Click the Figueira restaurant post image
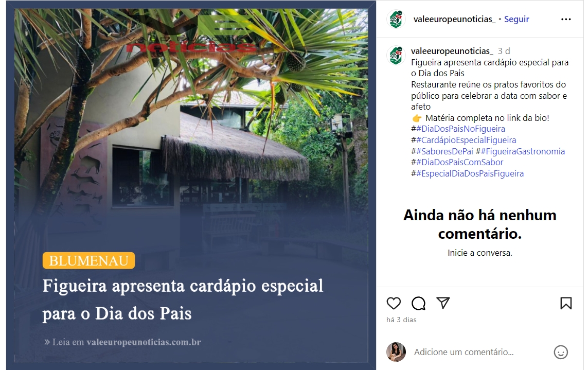Image resolution: width=588 pixels, height=370 pixels. tap(191, 185)
